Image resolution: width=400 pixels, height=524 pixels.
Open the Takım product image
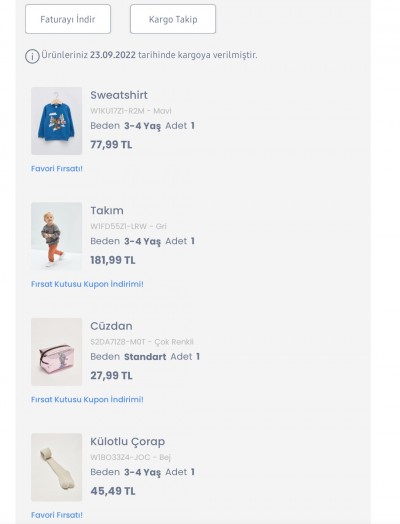click(56, 236)
